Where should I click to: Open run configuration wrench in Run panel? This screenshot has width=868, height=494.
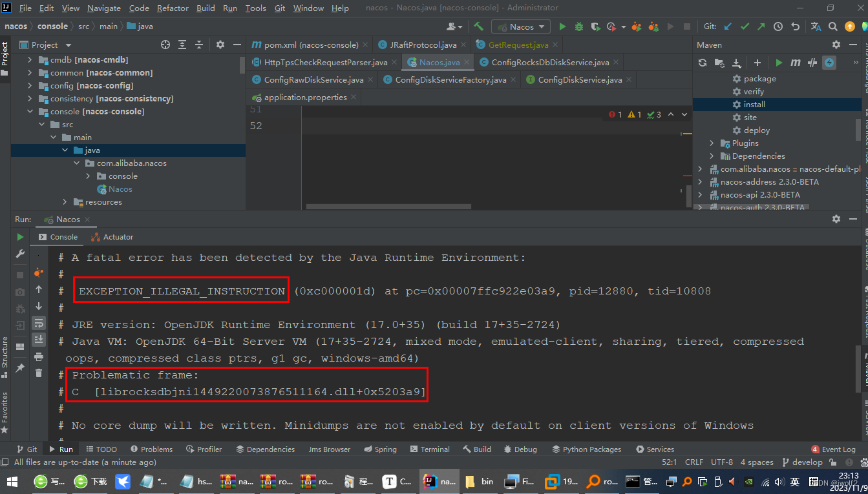[x=20, y=254]
